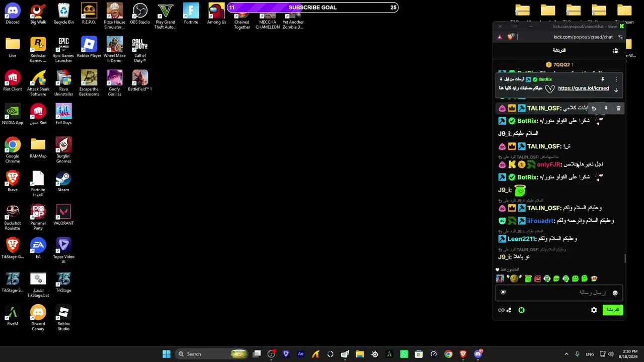Insert the red angry emote from quick emotes
Image resolution: width=644 pixels, height=362 pixels.
pyautogui.click(x=537, y=279)
